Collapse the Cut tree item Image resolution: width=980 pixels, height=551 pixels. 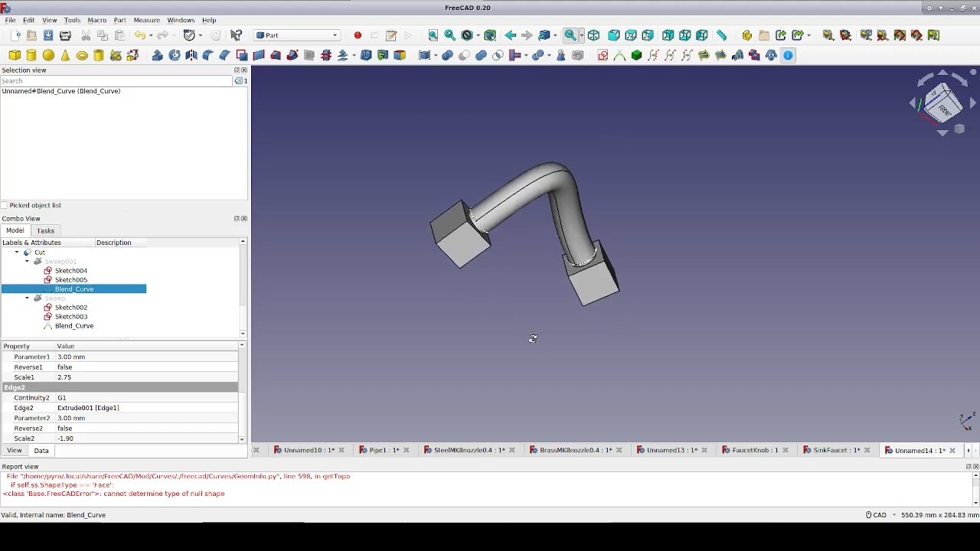(x=17, y=252)
